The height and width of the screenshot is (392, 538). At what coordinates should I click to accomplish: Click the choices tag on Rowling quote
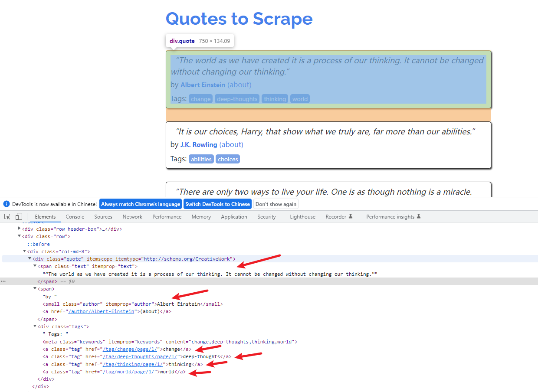[x=228, y=159]
